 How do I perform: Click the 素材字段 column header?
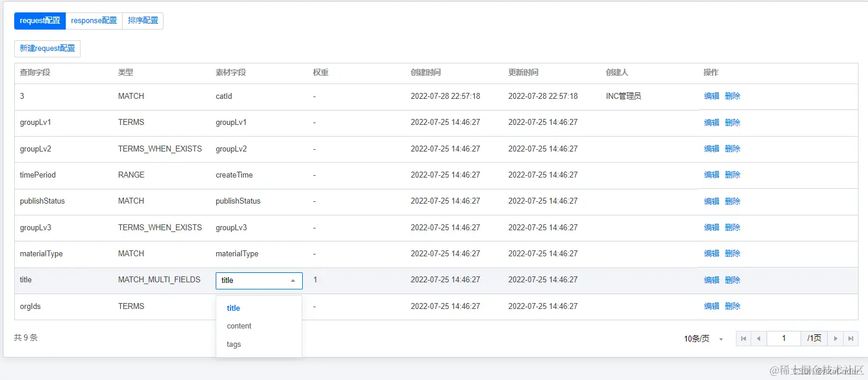[x=230, y=73]
